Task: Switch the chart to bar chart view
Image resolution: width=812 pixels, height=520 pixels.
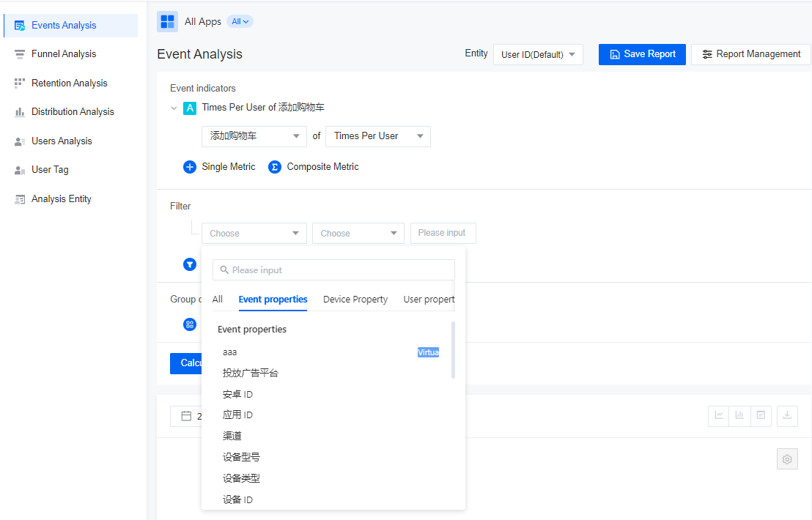Action: [x=739, y=415]
